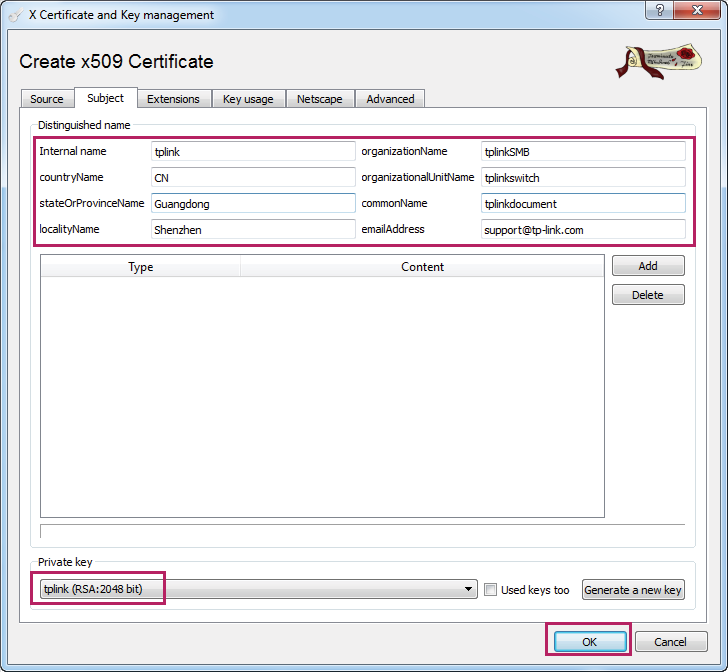Click the localityName field with Shenzhen

(x=254, y=229)
